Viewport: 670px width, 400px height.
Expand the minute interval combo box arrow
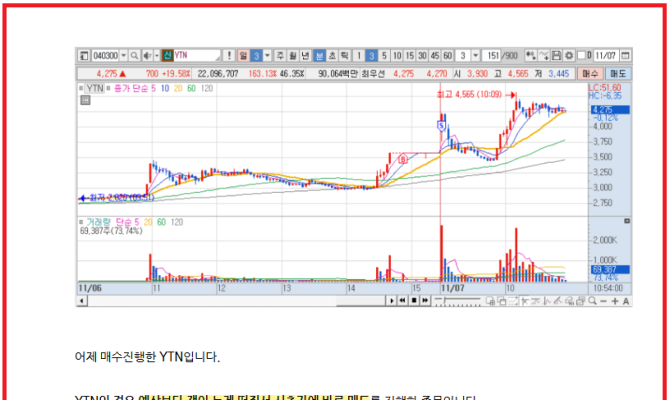tap(476, 55)
